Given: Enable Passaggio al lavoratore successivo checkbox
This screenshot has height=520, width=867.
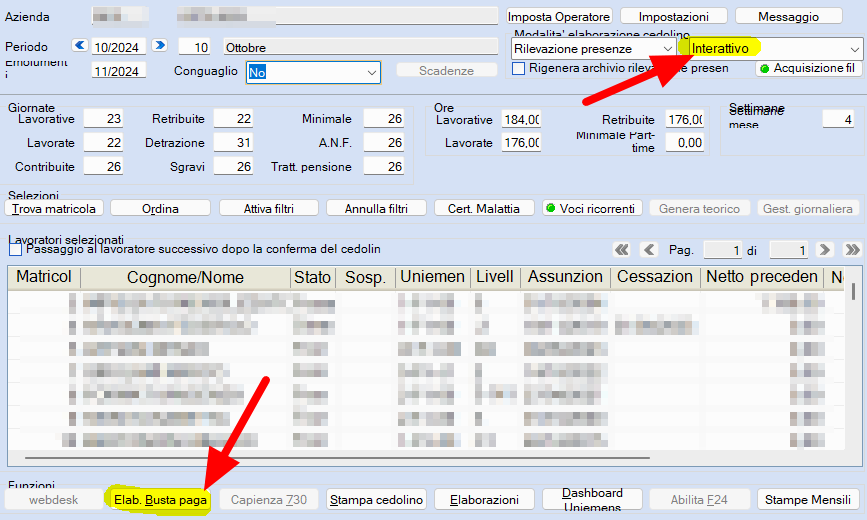Looking at the screenshot, I should coord(15,249).
